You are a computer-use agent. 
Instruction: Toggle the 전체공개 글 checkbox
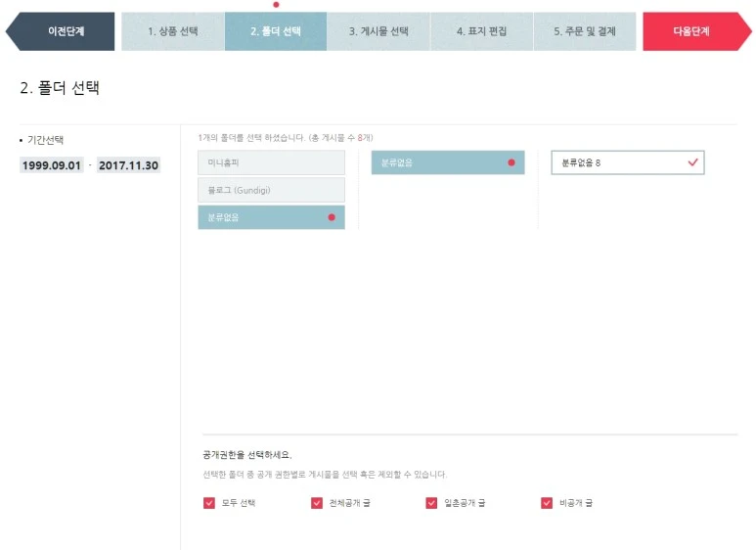pyautogui.click(x=317, y=503)
